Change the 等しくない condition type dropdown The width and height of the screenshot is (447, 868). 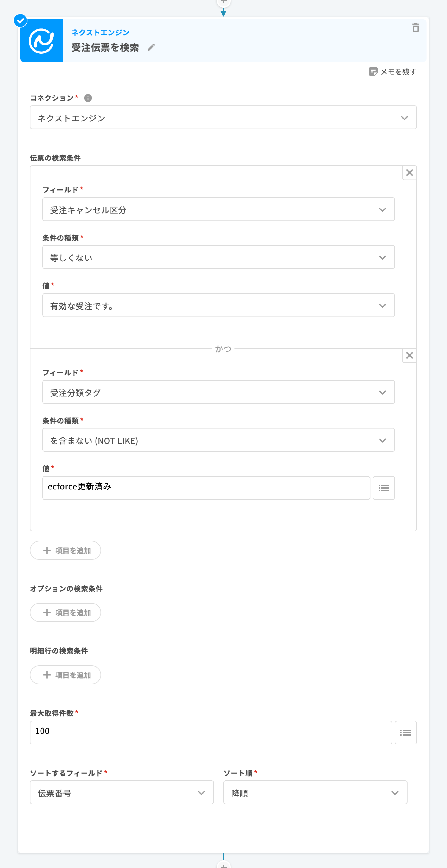pyautogui.click(x=218, y=257)
